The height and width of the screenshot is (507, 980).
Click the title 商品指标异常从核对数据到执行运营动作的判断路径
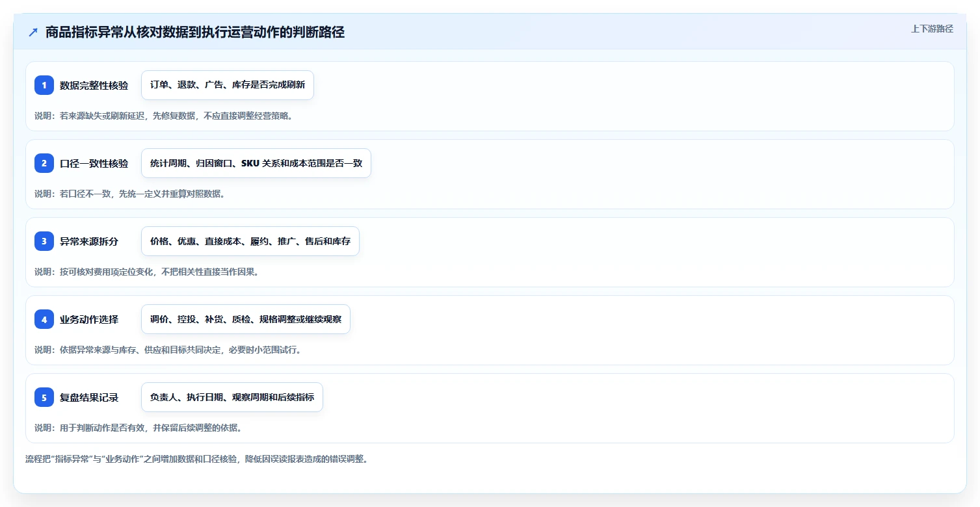[195, 32]
